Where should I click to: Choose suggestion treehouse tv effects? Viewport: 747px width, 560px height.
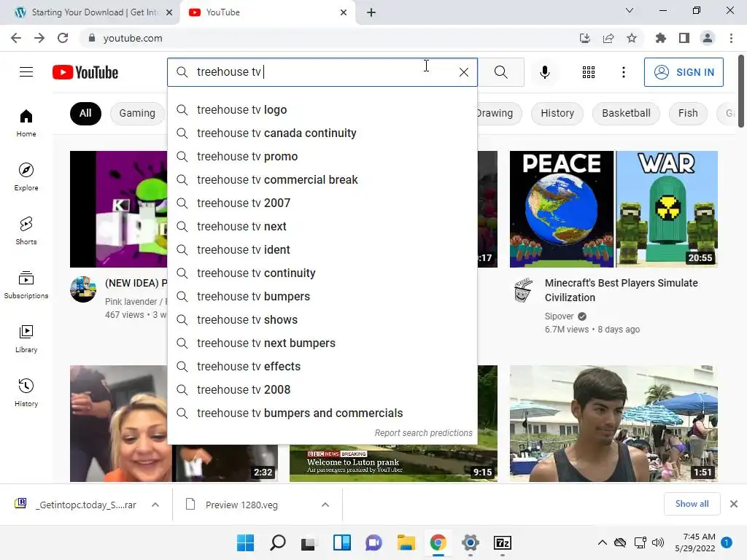point(322,366)
